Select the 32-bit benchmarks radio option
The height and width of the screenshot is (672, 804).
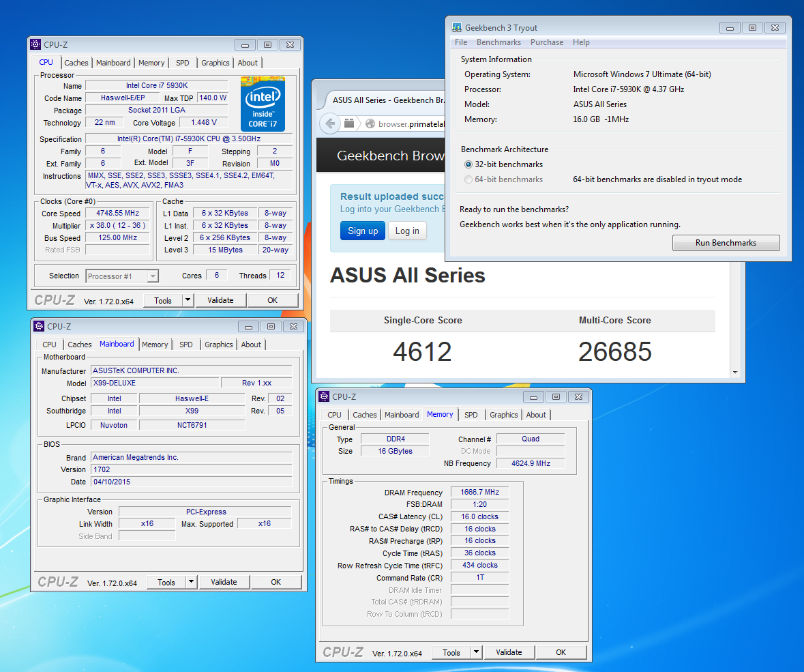tap(468, 164)
